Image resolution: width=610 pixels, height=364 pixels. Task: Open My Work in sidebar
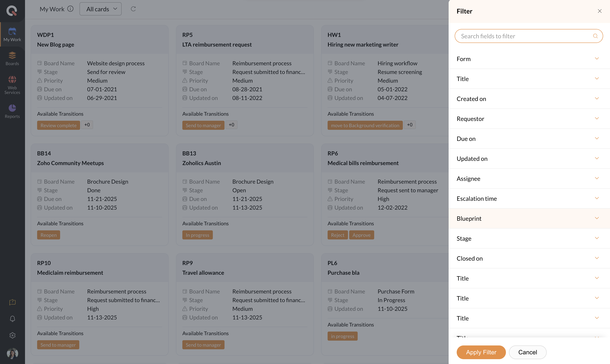tap(12, 34)
